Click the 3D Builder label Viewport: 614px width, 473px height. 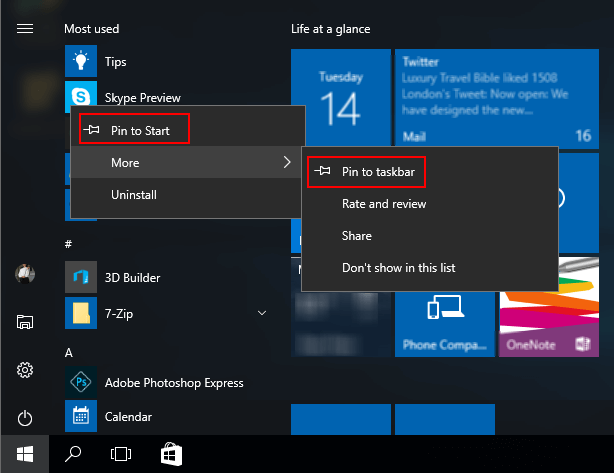[132, 278]
